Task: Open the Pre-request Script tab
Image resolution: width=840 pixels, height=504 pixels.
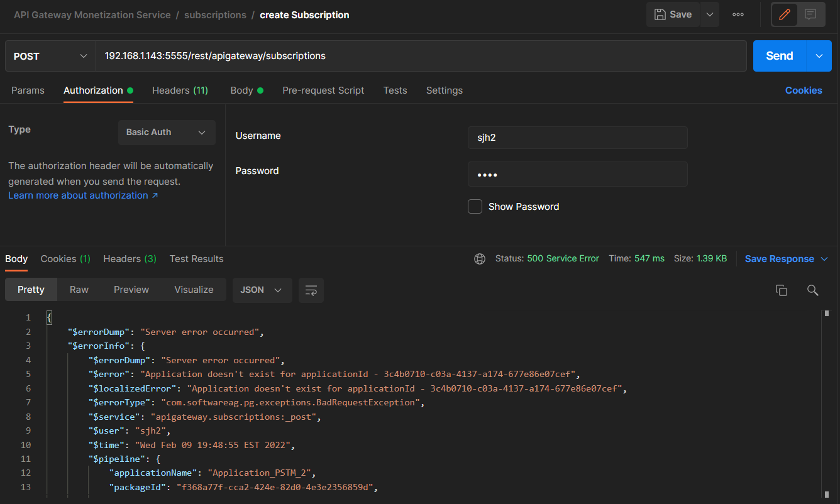Action: pos(323,90)
